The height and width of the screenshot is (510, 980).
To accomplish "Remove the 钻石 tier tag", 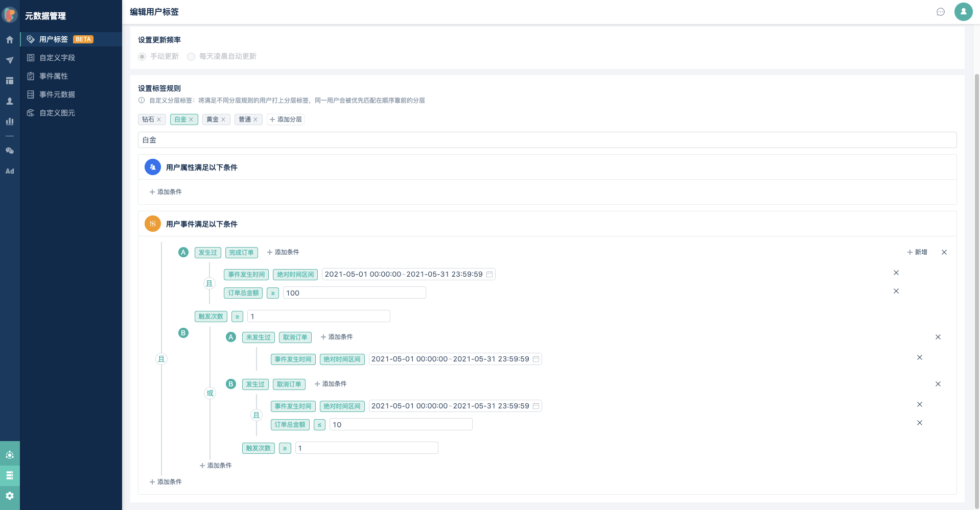I will coord(159,119).
